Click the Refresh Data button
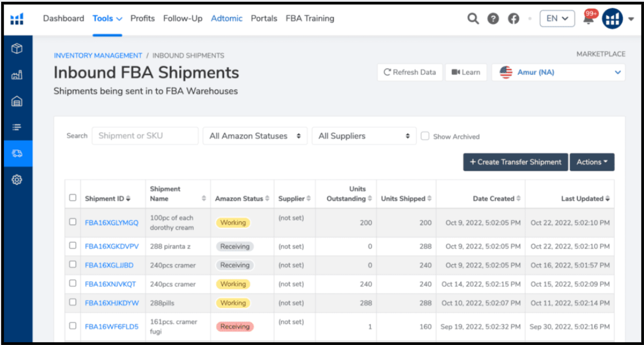This screenshot has width=644, height=345. point(410,72)
